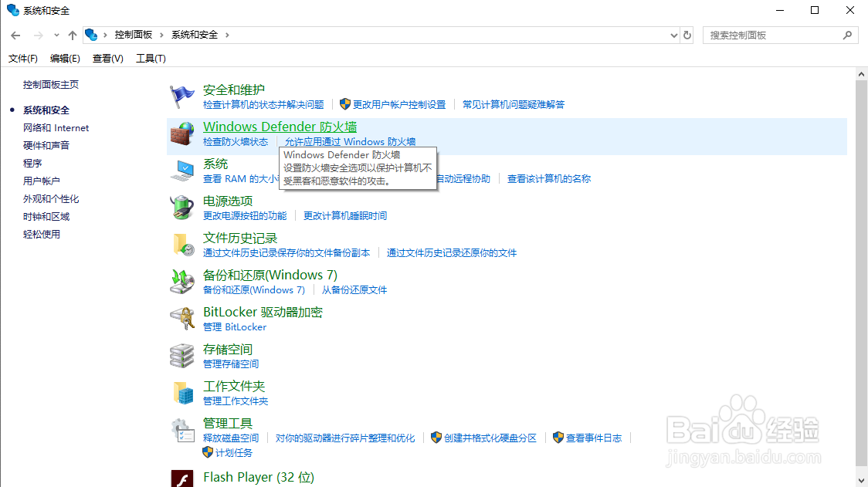Open the 文件(F) menu
The height and width of the screenshot is (487, 868).
[x=22, y=58]
